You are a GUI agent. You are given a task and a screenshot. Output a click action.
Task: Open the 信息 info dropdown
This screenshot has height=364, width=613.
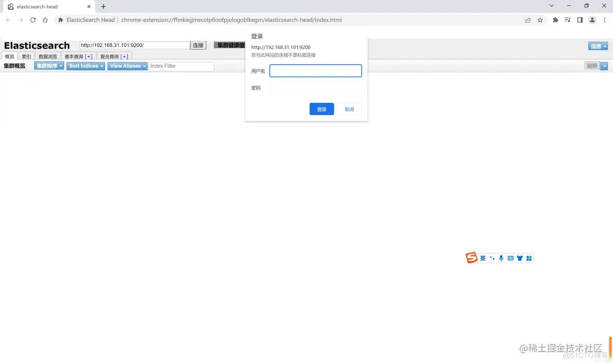click(x=598, y=46)
